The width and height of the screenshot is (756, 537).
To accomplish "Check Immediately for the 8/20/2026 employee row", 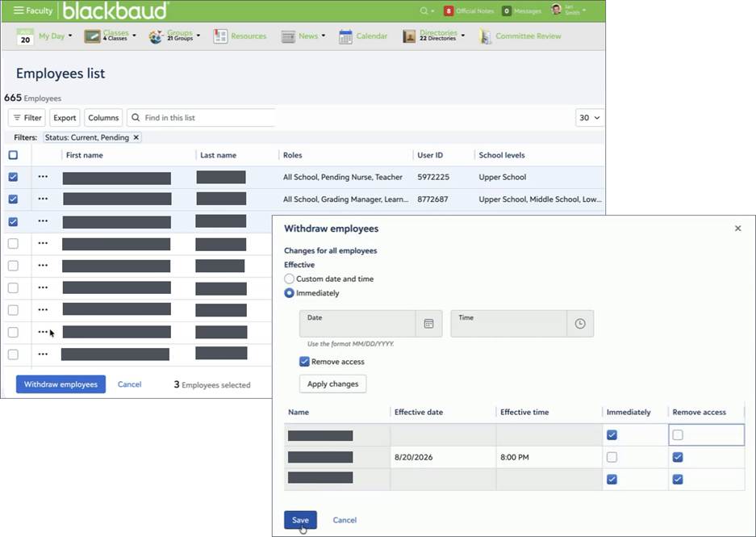I will pyautogui.click(x=612, y=457).
